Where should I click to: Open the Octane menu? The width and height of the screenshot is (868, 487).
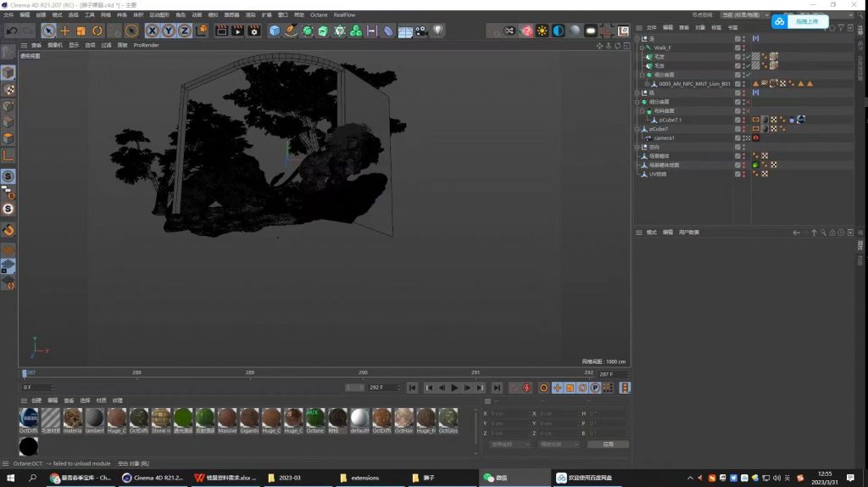pyautogui.click(x=319, y=15)
